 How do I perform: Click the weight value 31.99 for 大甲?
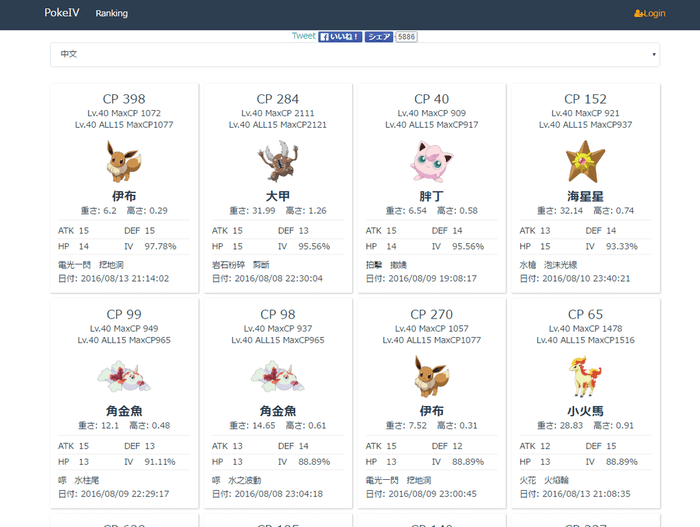[264, 211]
